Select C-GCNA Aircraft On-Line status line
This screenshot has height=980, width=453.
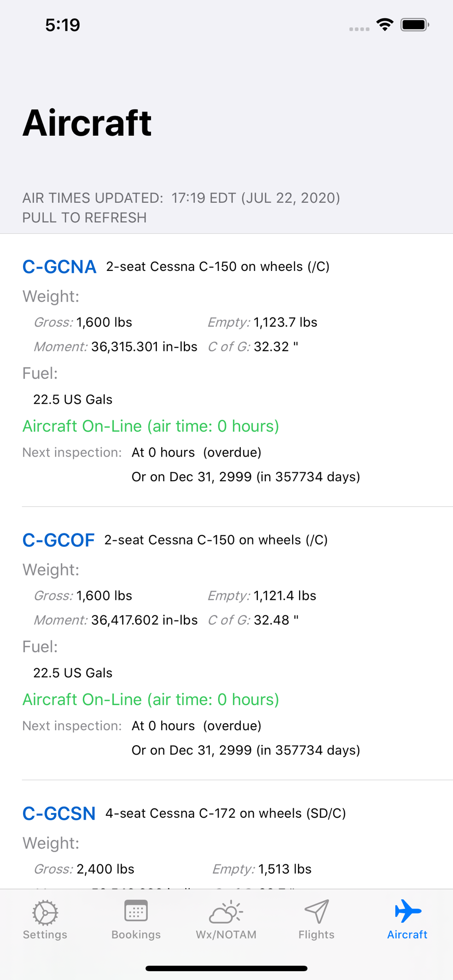[151, 426]
